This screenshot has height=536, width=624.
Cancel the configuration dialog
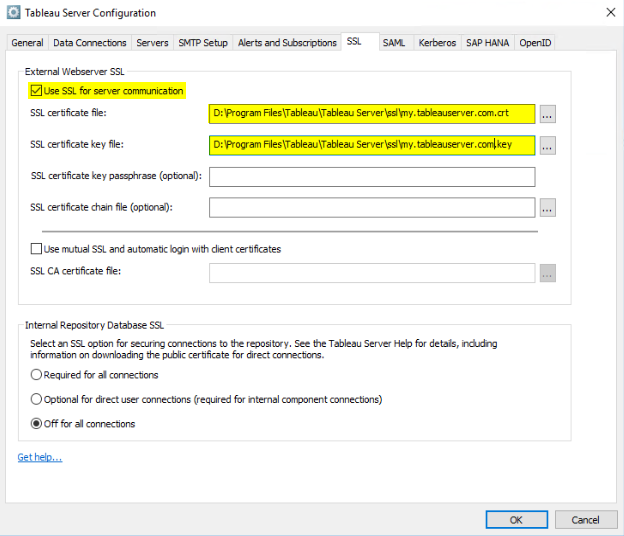click(586, 520)
